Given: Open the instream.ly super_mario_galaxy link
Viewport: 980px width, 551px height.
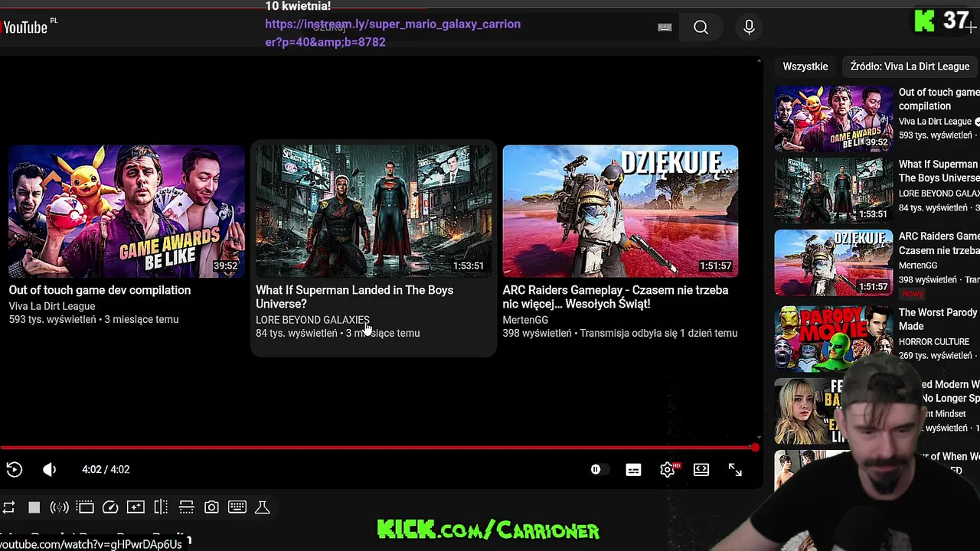Looking at the screenshot, I should point(393,33).
